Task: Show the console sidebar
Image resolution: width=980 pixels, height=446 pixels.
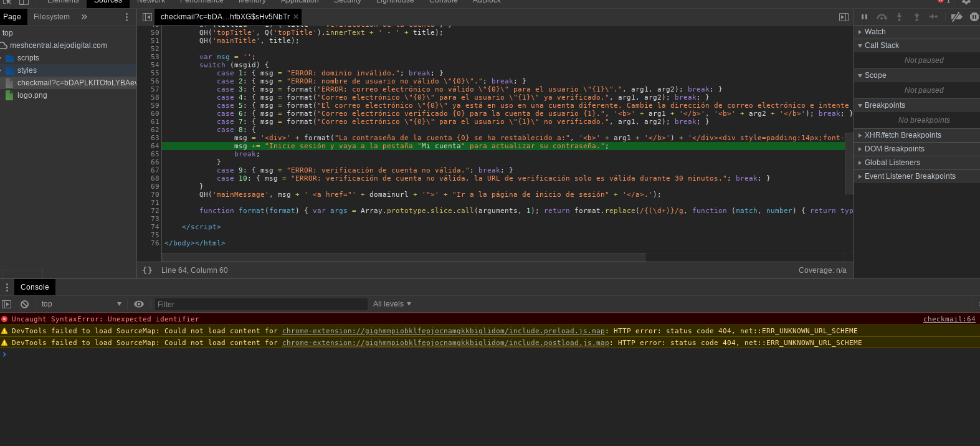Action: point(7,304)
